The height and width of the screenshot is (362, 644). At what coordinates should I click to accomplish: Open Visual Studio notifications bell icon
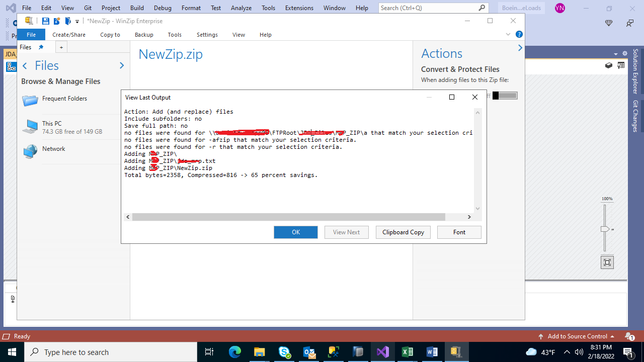[629, 336]
